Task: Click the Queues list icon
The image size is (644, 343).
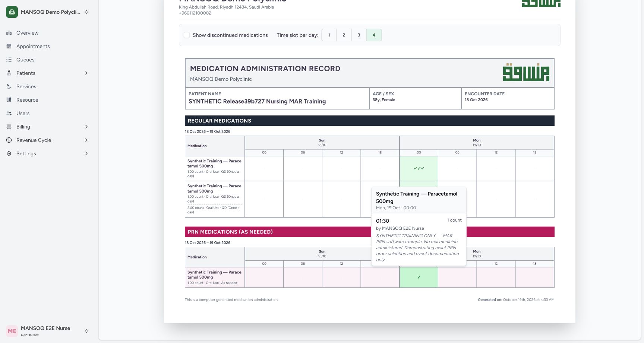Action: [x=9, y=60]
